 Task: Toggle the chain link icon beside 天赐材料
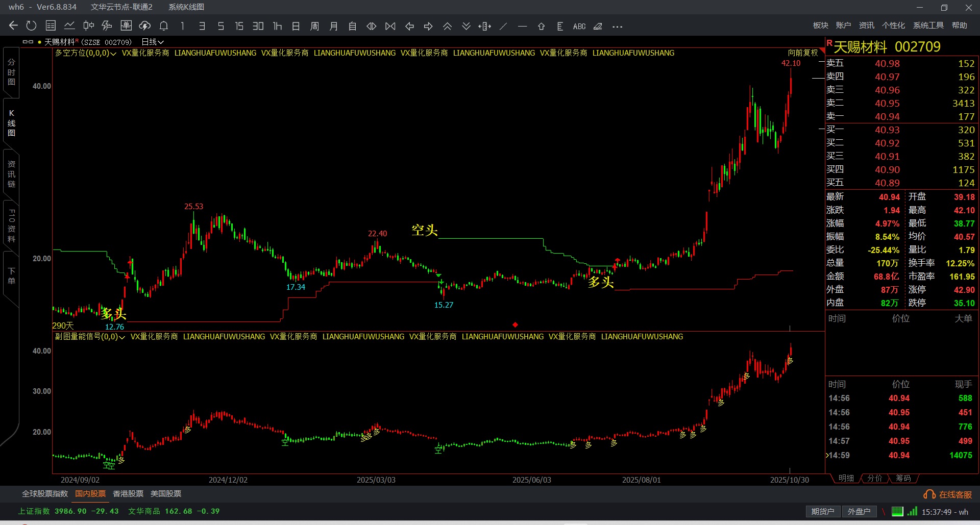(x=28, y=42)
